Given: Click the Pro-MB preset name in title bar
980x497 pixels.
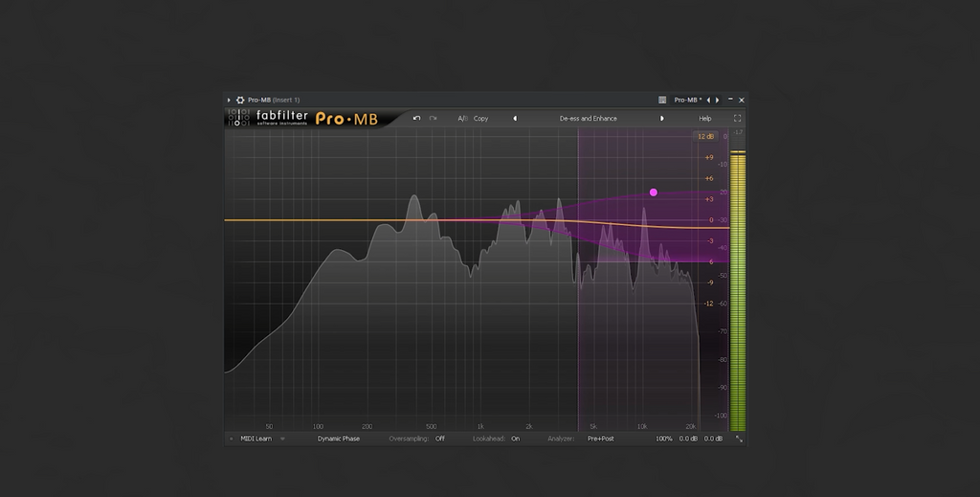Looking at the screenshot, I should point(687,100).
